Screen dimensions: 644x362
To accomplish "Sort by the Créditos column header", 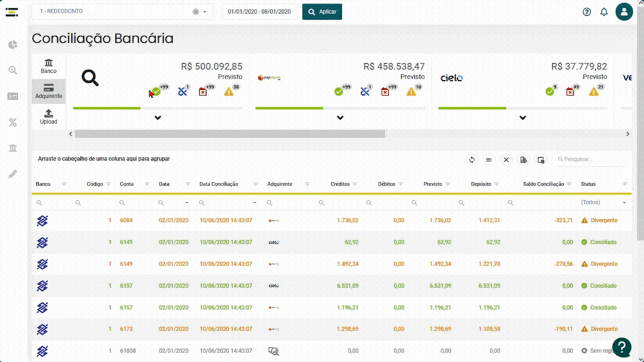I will (340, 184).
